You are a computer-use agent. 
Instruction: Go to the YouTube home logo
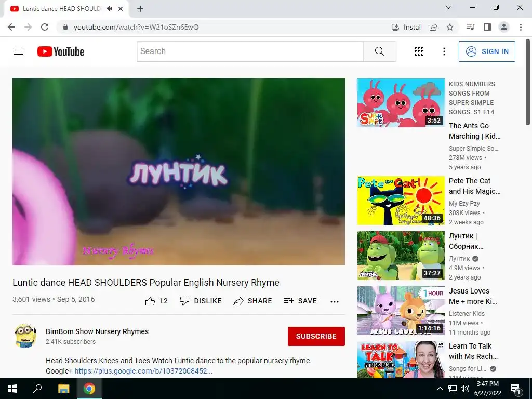coord(61,51)
